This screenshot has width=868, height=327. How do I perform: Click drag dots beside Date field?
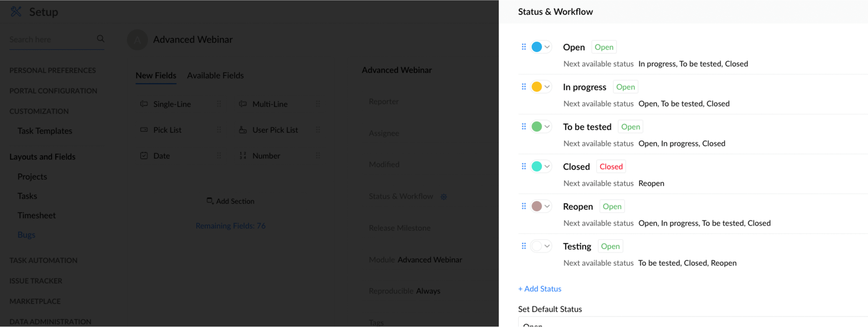pos(219,155)
